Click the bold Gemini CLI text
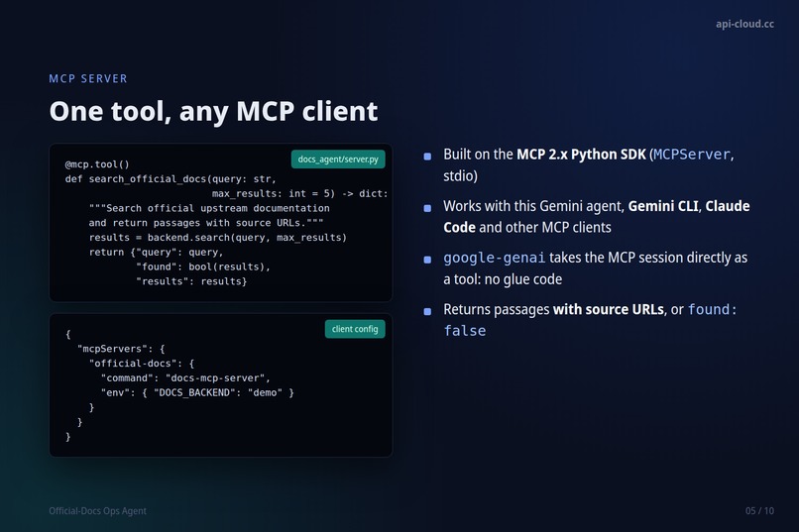 [663, 206]
